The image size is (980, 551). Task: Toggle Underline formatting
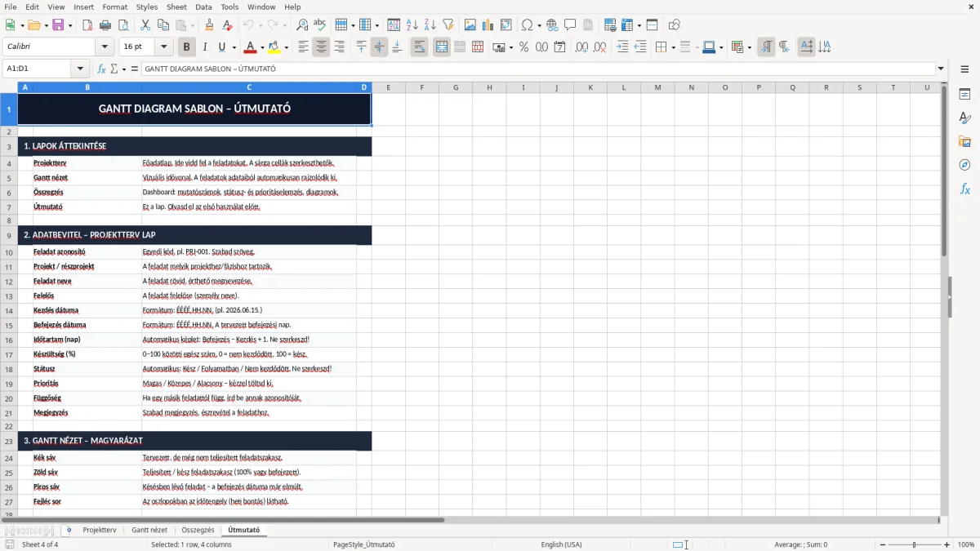[x=221, y=47]
